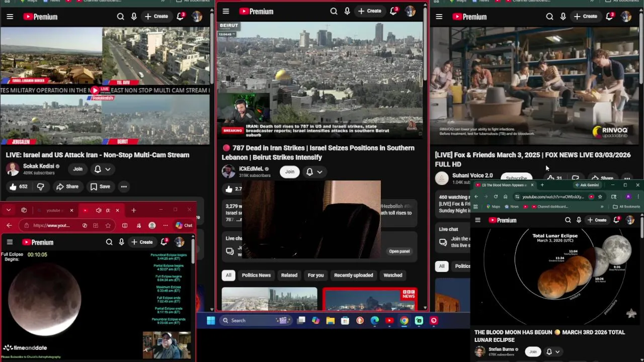Select the Related filter chip
The width and height of the screenshot is (644, 362).
click(289, 275)
